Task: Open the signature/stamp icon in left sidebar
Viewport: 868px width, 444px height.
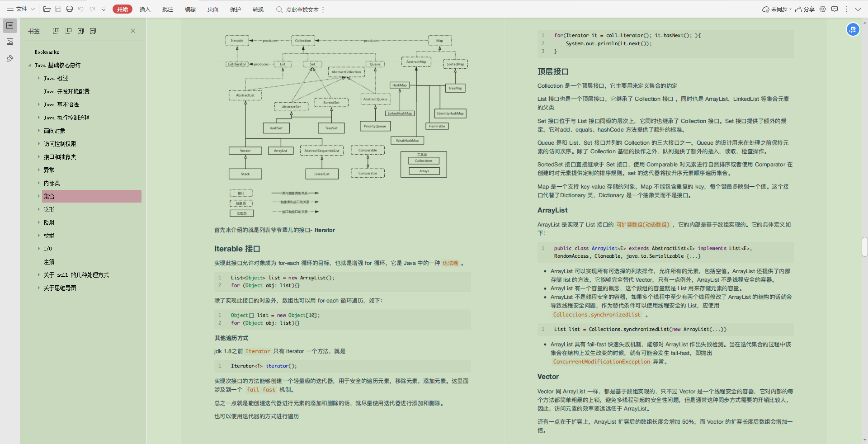Action: click(x=10, y=58)
